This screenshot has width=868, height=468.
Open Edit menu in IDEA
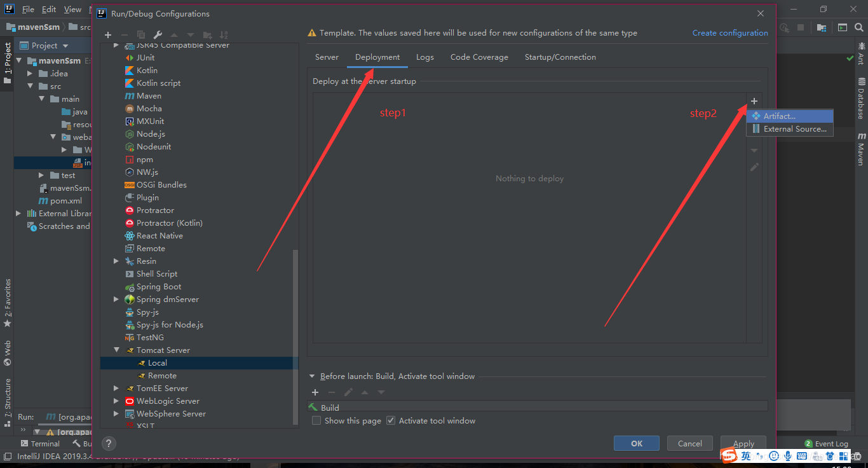[49, 10]
